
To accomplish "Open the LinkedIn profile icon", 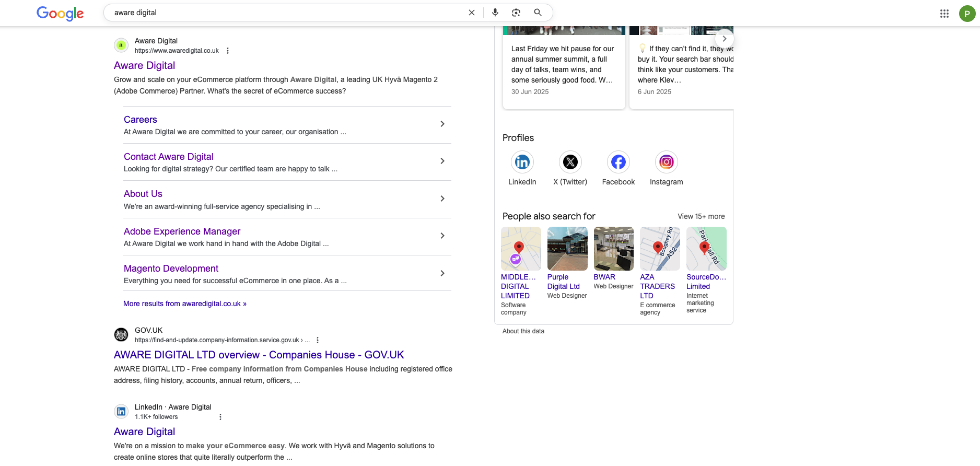I will tap(522, 162).
